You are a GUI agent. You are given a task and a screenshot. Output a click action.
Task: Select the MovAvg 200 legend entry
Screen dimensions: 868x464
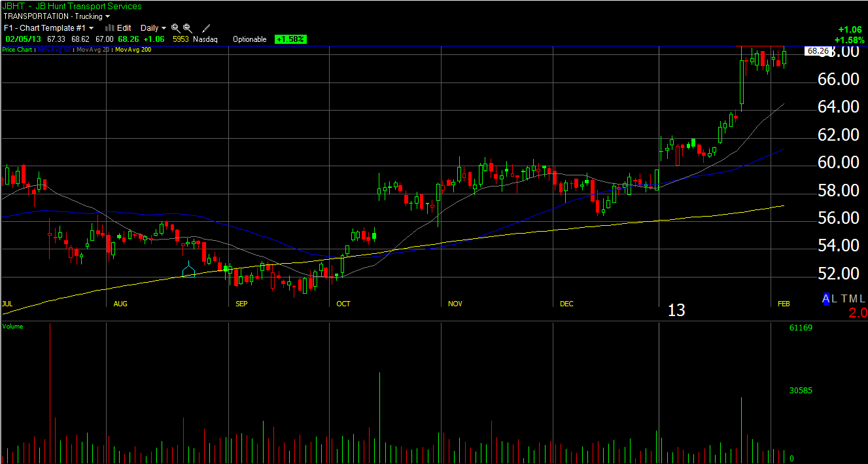click(x=133, y=49)
